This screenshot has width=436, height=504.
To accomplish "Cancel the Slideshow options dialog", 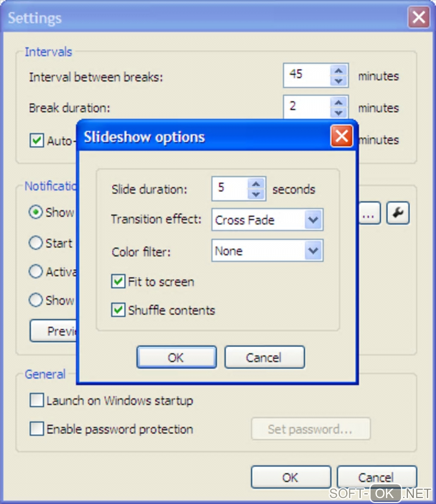I will (264, 357).
